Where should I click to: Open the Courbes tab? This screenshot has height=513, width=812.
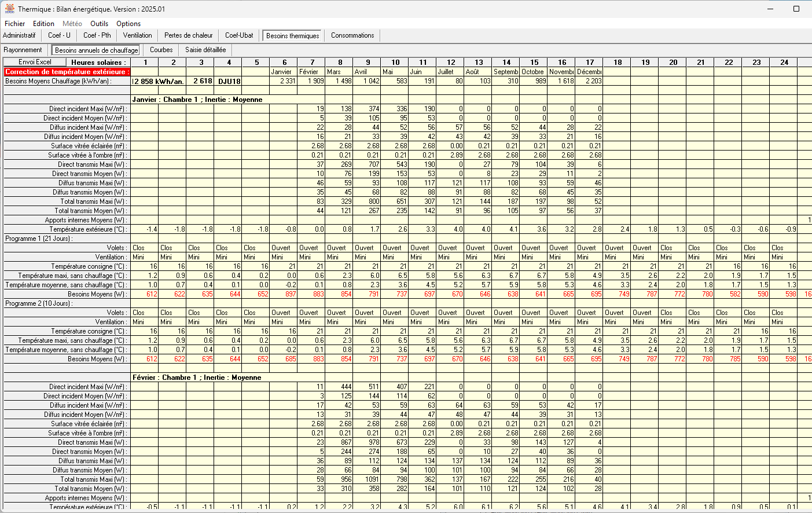pyautogui.click(x=161, y=49)
